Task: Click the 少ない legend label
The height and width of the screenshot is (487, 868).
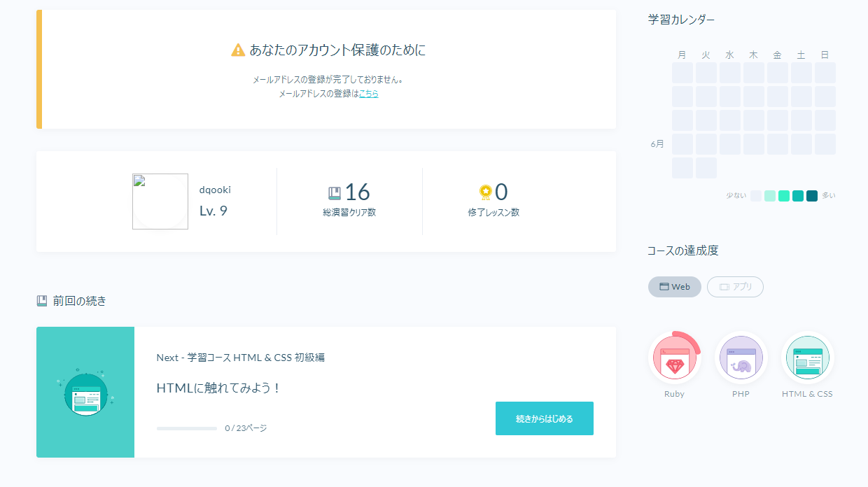Action: pyautogui.click(x=736, y=196)
